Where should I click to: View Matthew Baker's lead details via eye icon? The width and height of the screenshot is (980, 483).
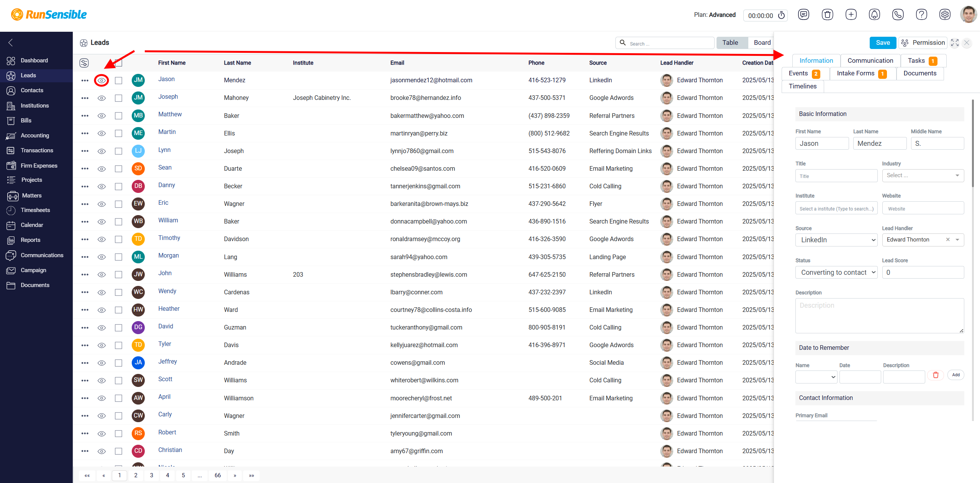pyautogui.click(x=101, y=116)
